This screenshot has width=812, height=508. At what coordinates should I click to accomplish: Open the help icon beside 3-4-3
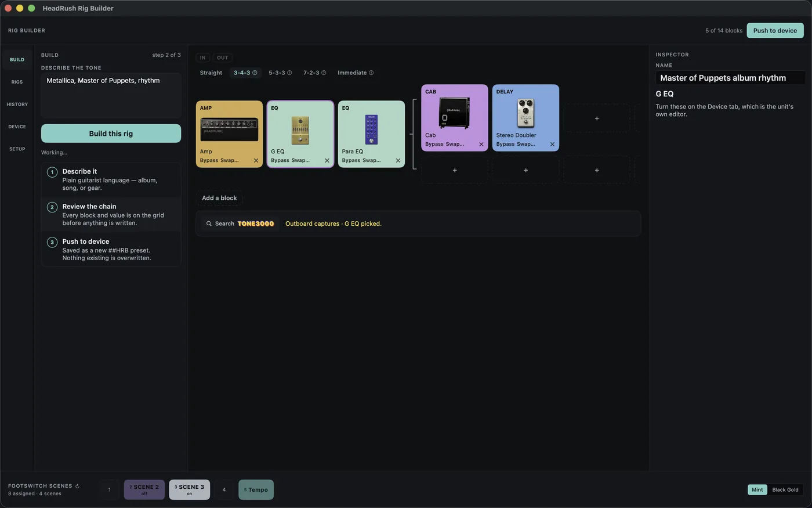tap(255, 73)
